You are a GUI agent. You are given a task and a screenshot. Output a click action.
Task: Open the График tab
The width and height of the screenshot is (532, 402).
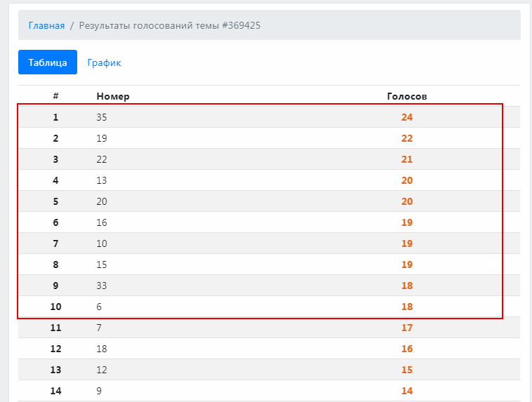(x=104, y=62)
